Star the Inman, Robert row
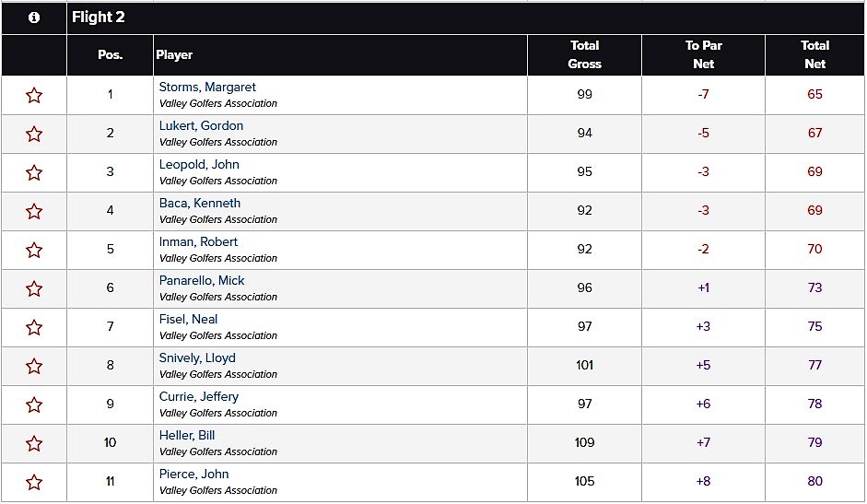 pyautogui.click(x=34, y=250)
